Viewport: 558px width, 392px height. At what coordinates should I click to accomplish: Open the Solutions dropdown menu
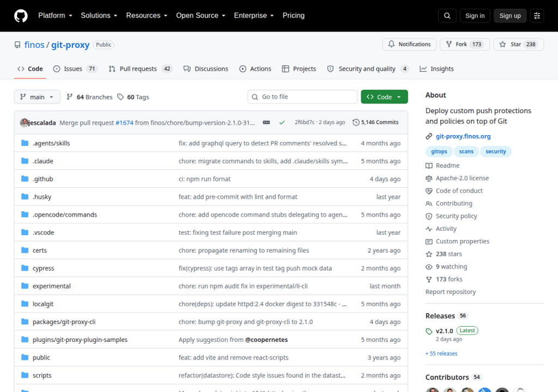pos(99,16)
